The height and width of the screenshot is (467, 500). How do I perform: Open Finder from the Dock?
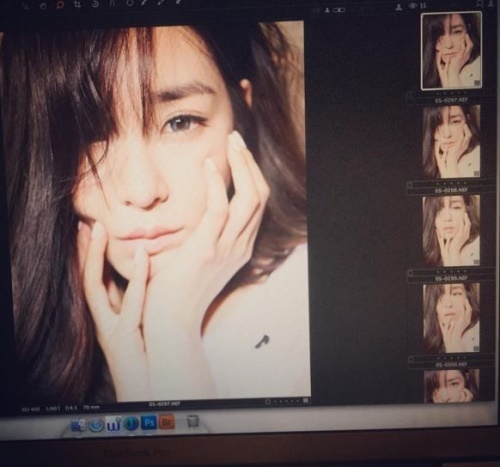78,425
